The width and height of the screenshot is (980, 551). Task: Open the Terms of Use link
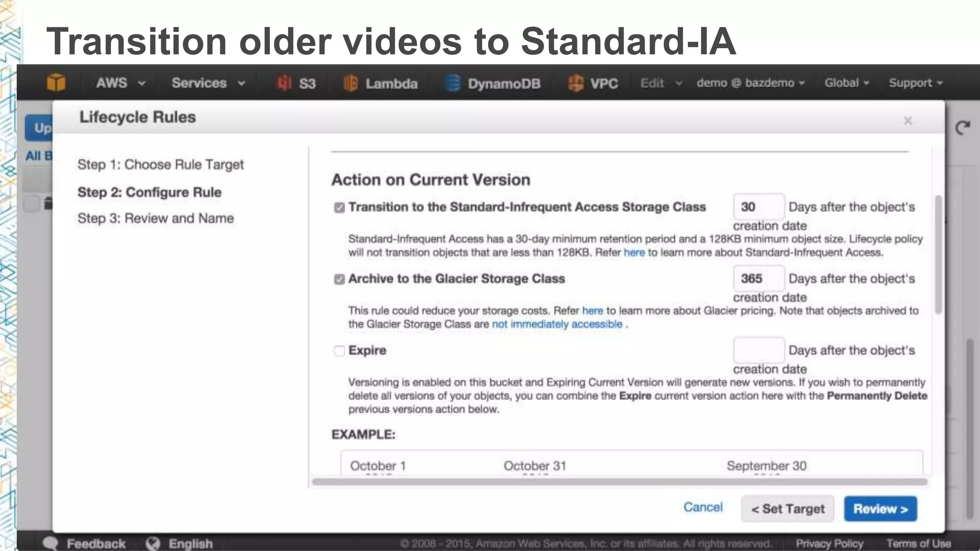(919, 544)
